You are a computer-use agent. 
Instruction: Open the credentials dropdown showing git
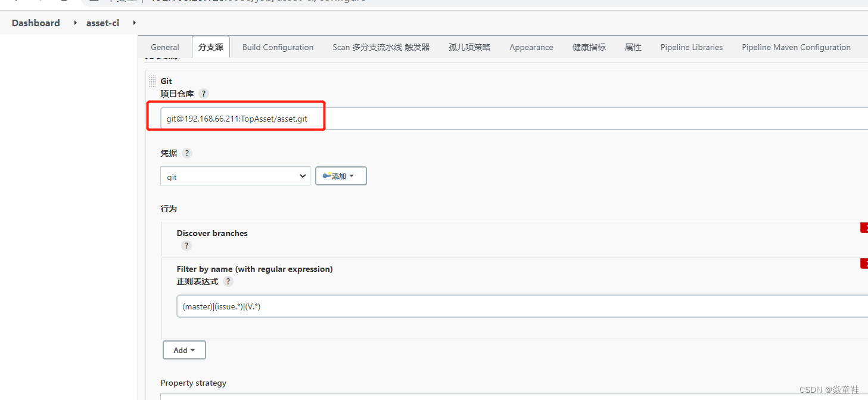235,176
